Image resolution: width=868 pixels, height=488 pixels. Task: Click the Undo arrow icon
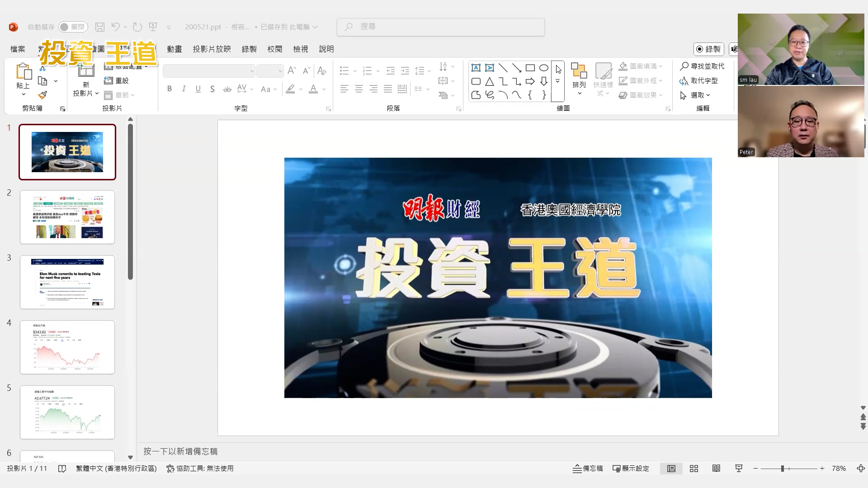click(x=116, y=27)
